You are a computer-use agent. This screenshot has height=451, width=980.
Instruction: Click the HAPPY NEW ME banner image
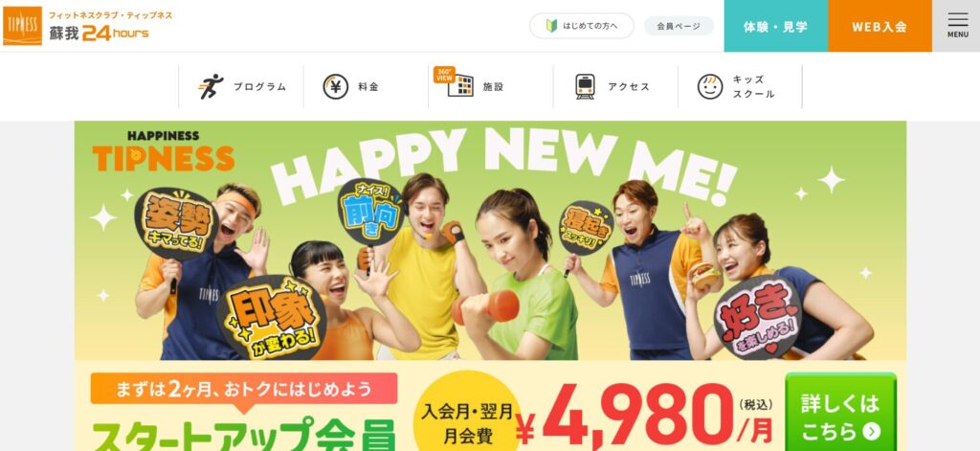(490, 241)
